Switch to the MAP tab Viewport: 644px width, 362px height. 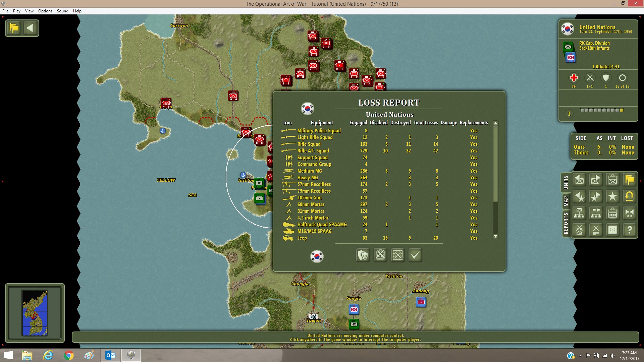pos(566,201)
